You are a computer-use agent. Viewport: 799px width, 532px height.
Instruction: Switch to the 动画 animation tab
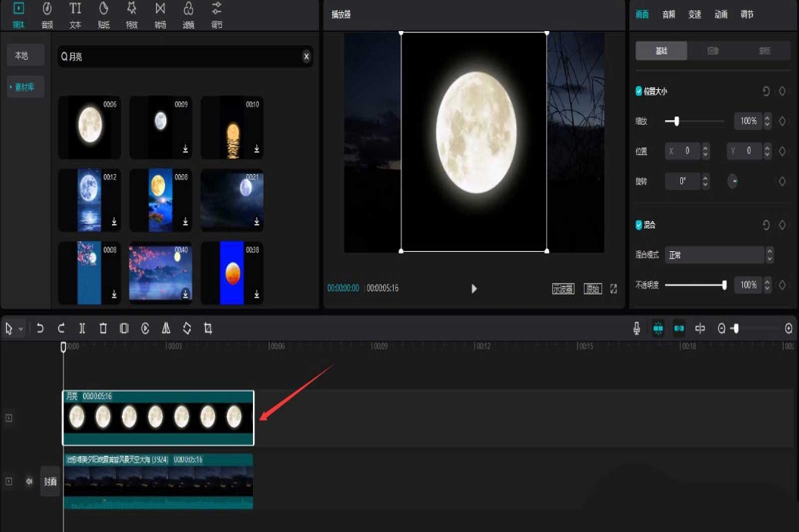720,14
